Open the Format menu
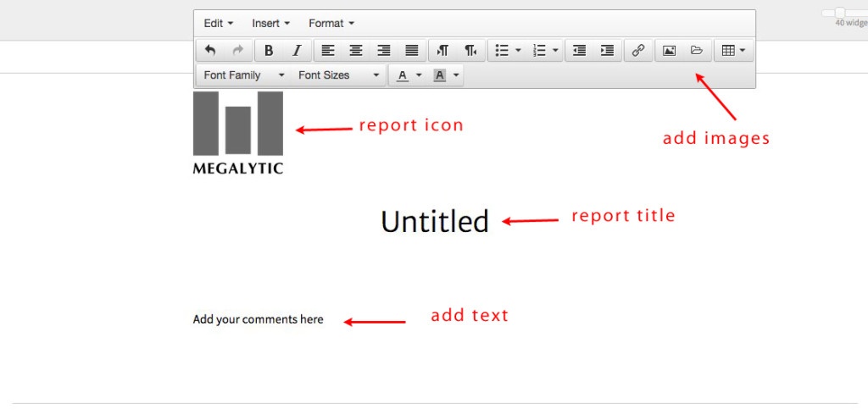The image size is (868, 420). 331,23
